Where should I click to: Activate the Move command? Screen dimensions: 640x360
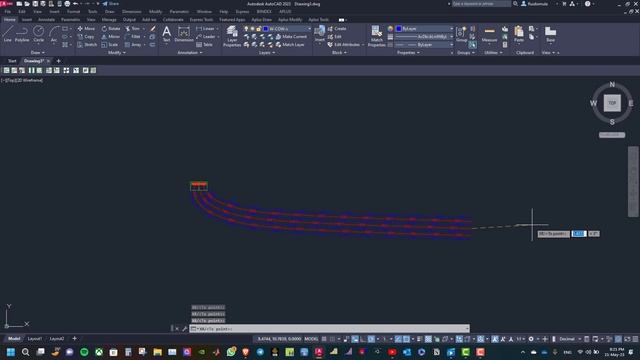86,29
